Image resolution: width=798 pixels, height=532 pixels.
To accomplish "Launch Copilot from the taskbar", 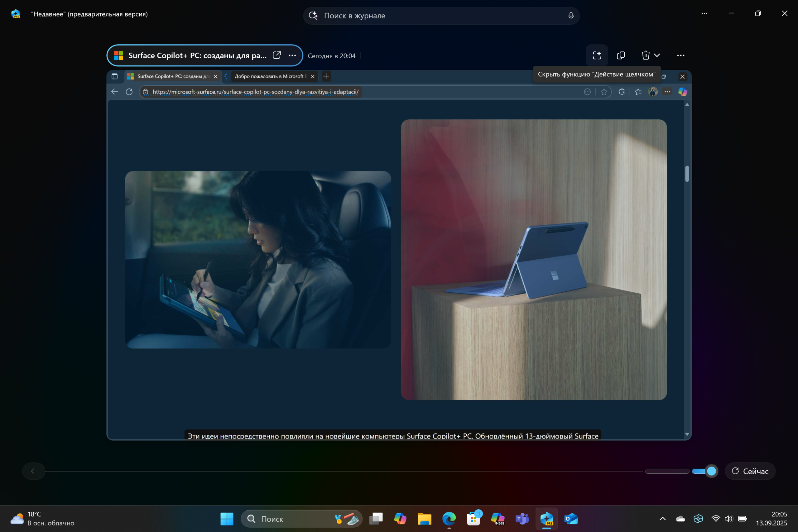I will pyautogui.click(x=400, y=519).
